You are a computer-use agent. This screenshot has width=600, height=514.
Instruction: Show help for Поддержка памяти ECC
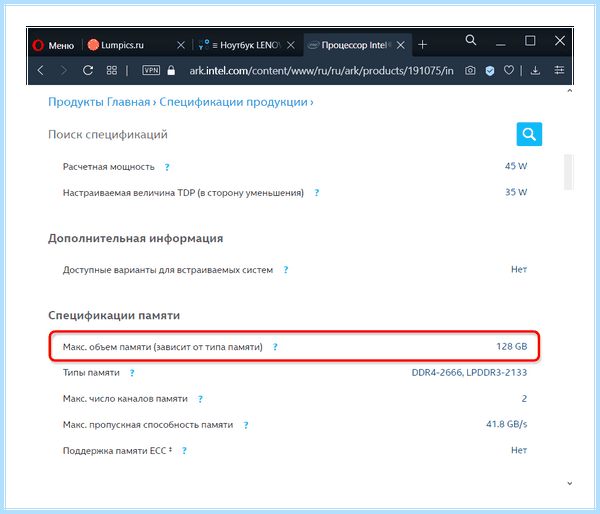pyautogui.click(x=184, y=450)
